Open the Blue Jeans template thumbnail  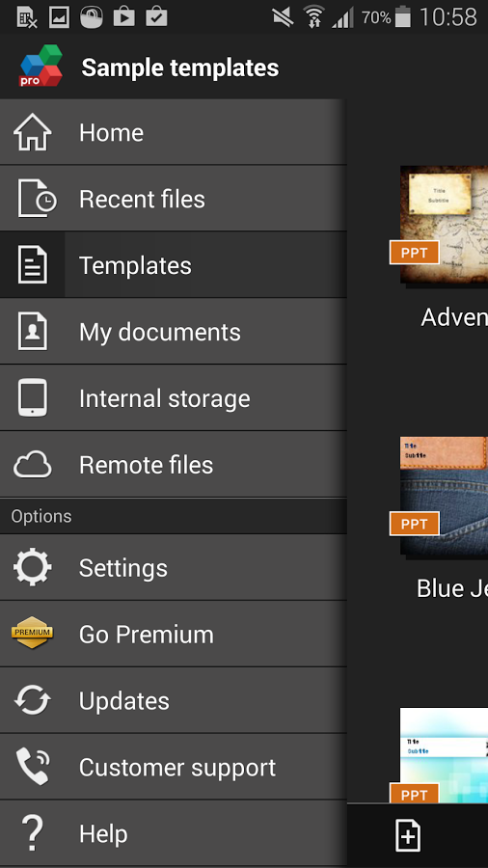(x=444, y=496)
